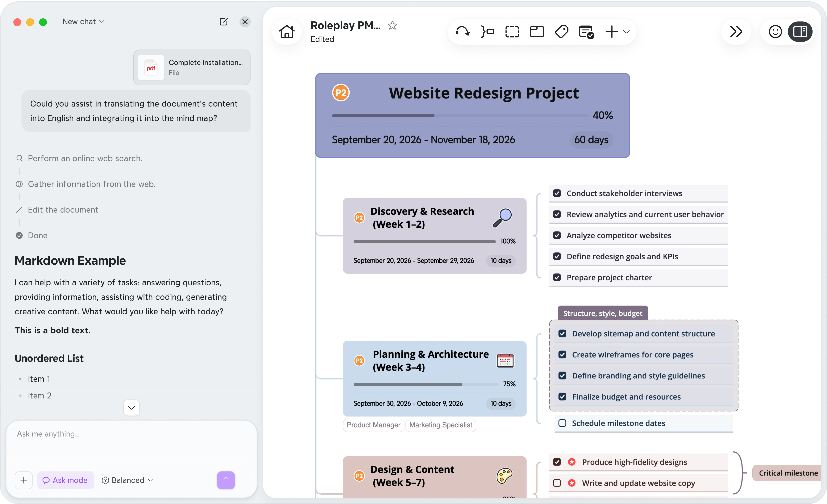Toggle Ask mode

(65, 480)
